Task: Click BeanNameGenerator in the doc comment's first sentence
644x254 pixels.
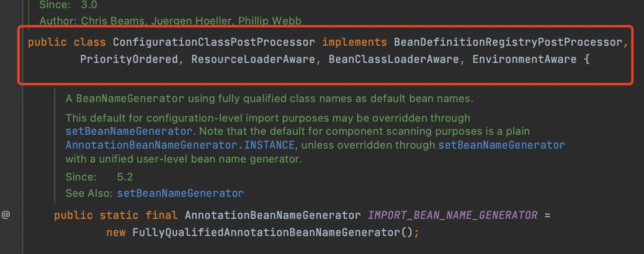Action: 130,98
